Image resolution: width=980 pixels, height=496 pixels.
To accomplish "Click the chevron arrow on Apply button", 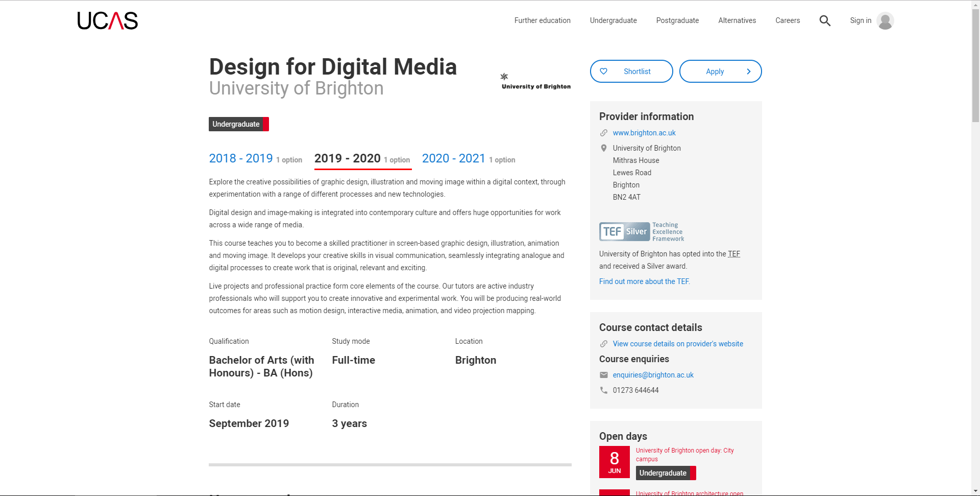I will pyautogui.click(x=748, y=72).
